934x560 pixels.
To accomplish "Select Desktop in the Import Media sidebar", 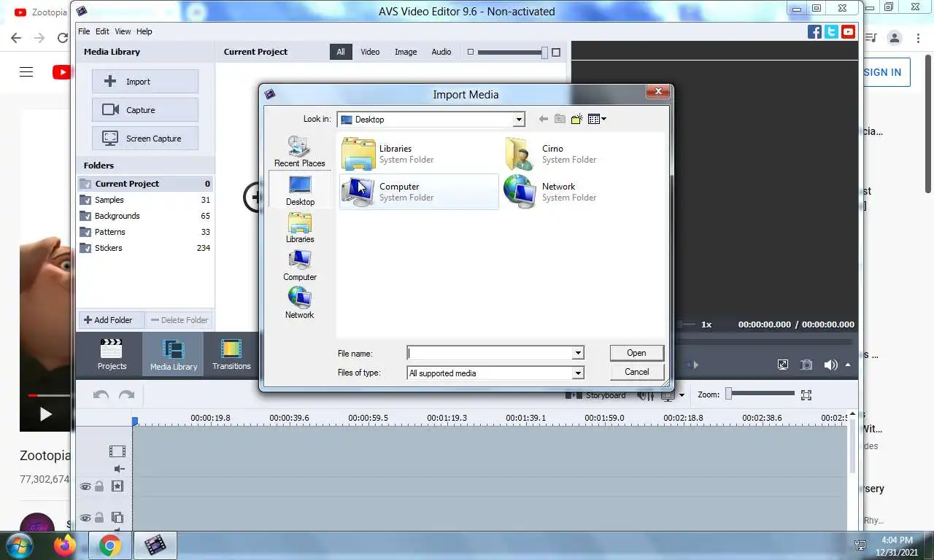I will (x=300, y=190).
